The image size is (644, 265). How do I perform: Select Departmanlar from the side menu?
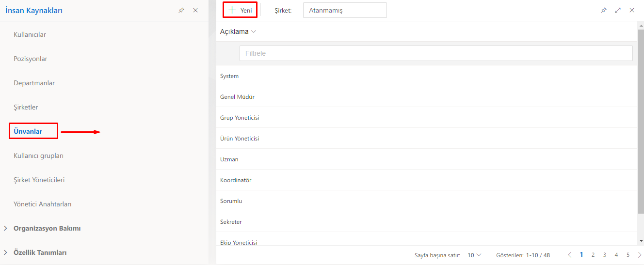(34, 83)
